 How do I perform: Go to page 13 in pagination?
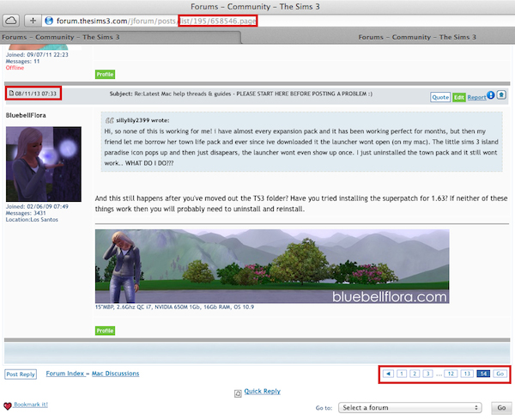467,374
